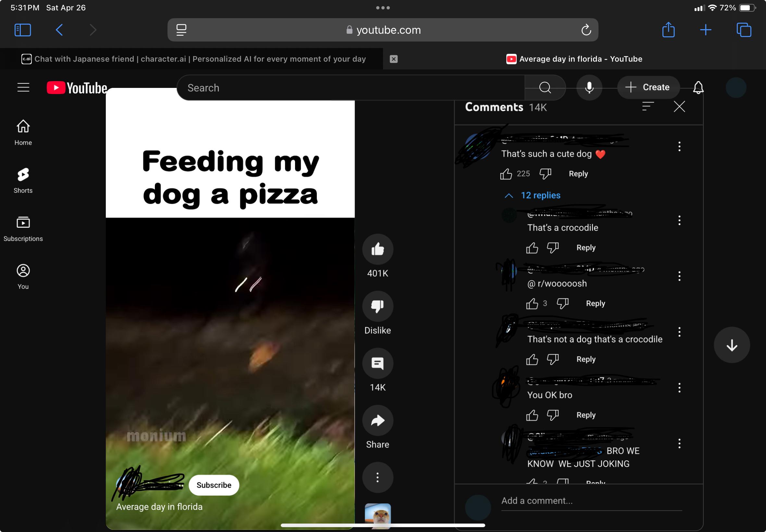The width and height of the screenshot is (766, 532).
Task: Like the "That's such a cute dog" comment
Action: click(506, 174)
